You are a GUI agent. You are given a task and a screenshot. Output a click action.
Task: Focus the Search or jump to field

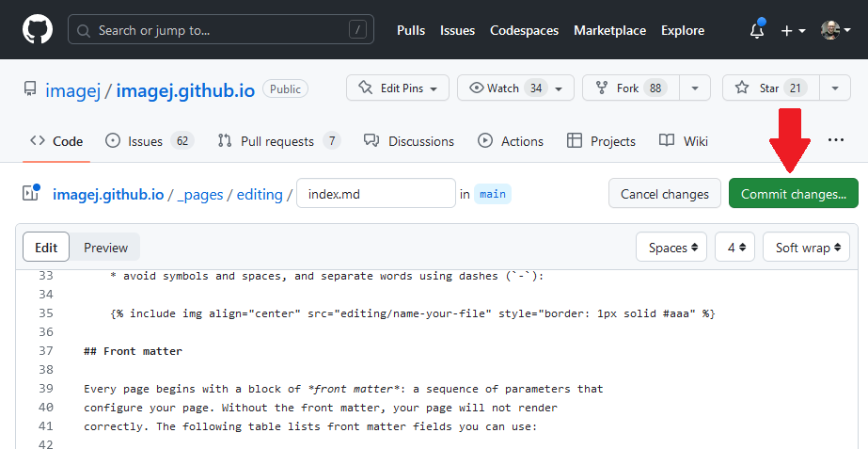221,29
